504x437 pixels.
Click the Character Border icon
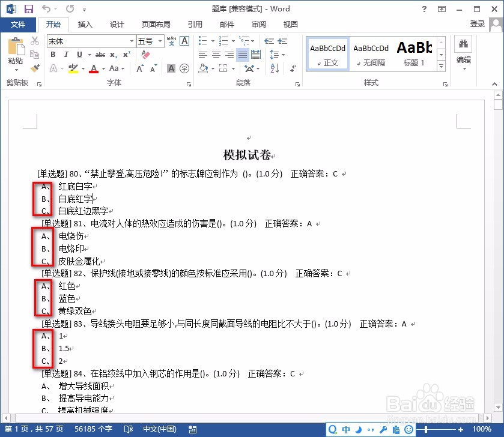tap(184, 41)
